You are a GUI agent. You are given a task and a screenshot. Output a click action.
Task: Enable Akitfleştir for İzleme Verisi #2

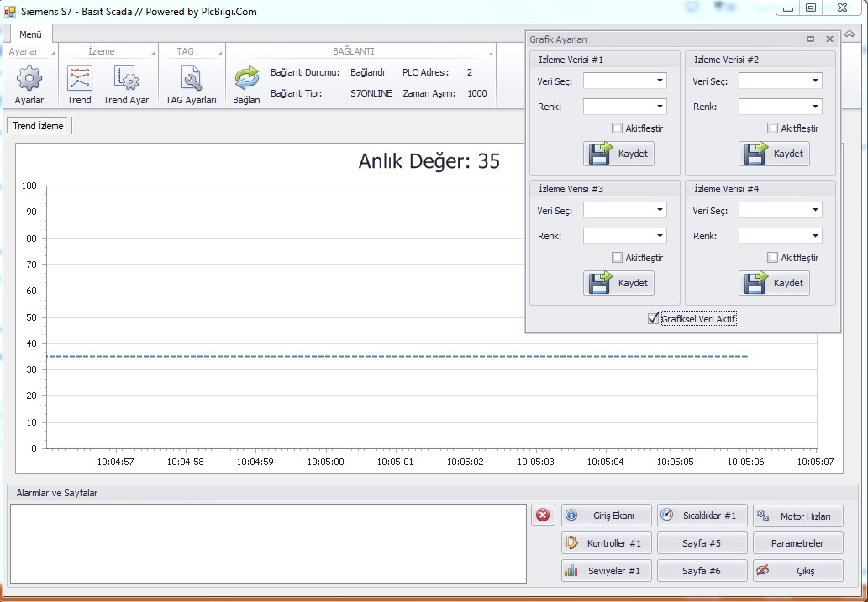(x=772, y=128)
